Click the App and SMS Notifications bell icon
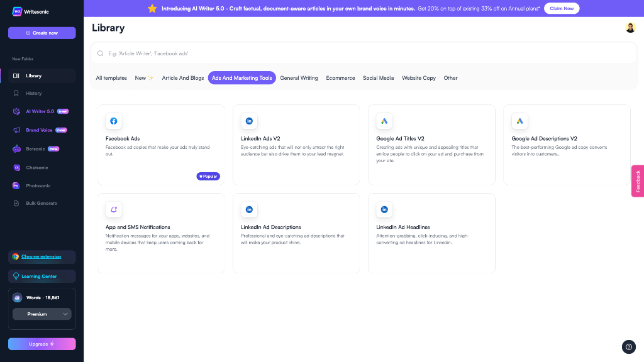The image size is (644, 362). pyautogui.click(x=114, y=209)
